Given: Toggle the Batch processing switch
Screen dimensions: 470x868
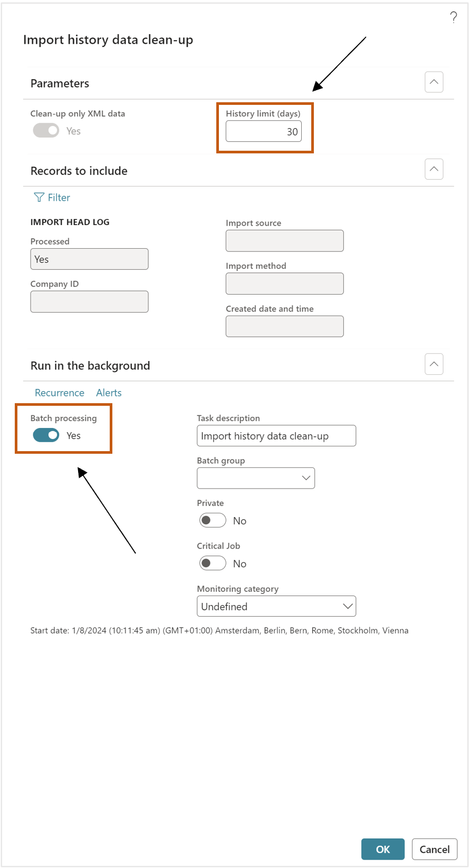Looking at the screenshot, I should point(46,435).
